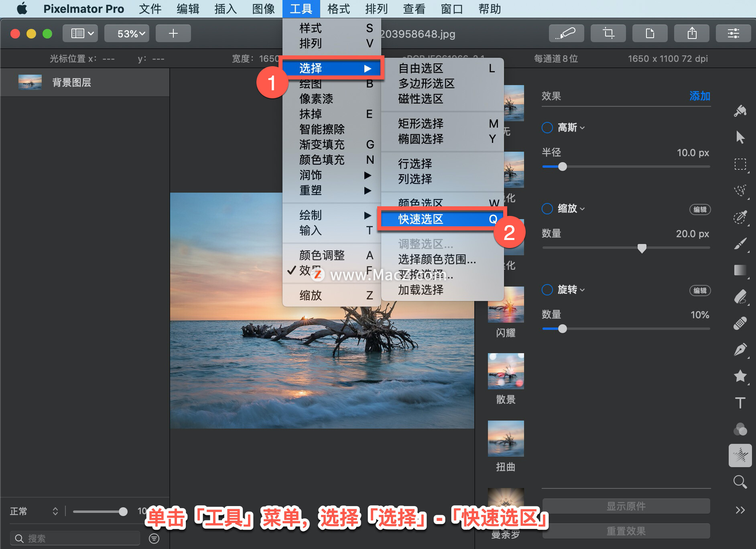756x549 pixels.
Task: Select the Gradient tool
Action: pyautogui.click(x=740, y=270)
